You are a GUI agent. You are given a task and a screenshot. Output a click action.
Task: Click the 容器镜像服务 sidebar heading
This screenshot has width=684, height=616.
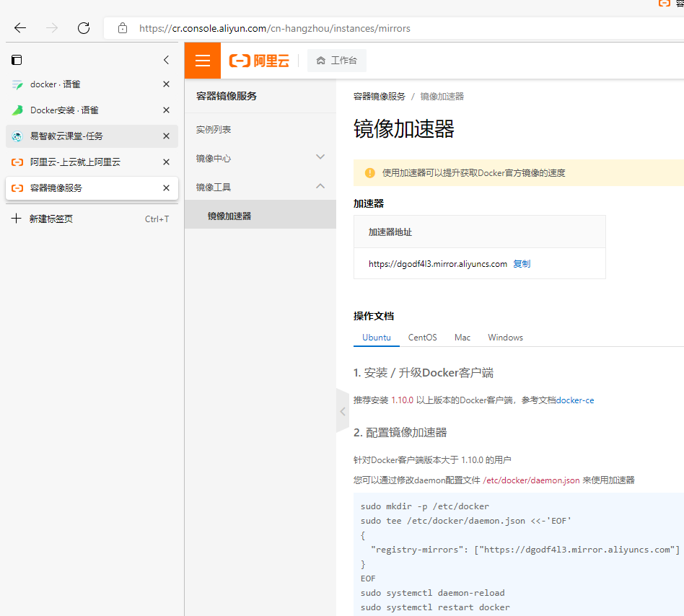coord(227,96)
